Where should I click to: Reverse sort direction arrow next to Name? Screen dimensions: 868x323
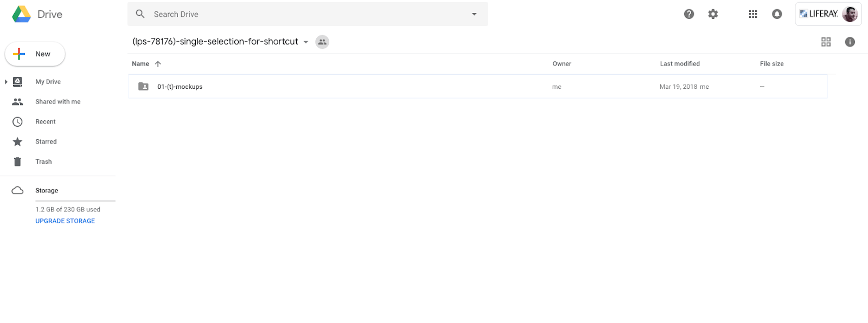[x=158, y=64]
